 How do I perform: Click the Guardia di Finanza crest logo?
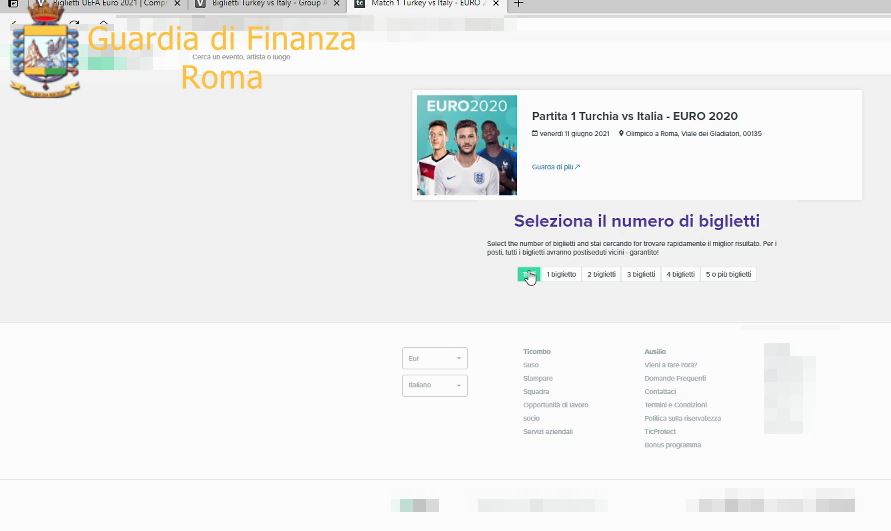[x=45, y=52]
